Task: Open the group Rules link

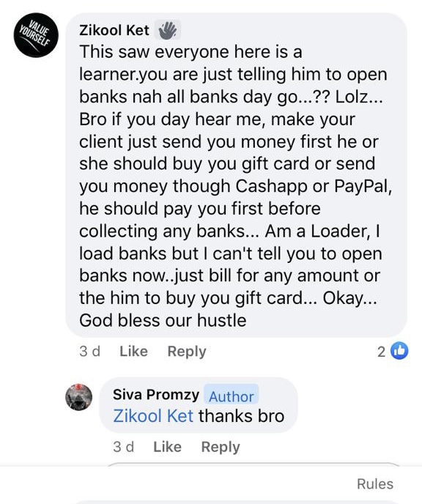Action: (x=375, y=484)
